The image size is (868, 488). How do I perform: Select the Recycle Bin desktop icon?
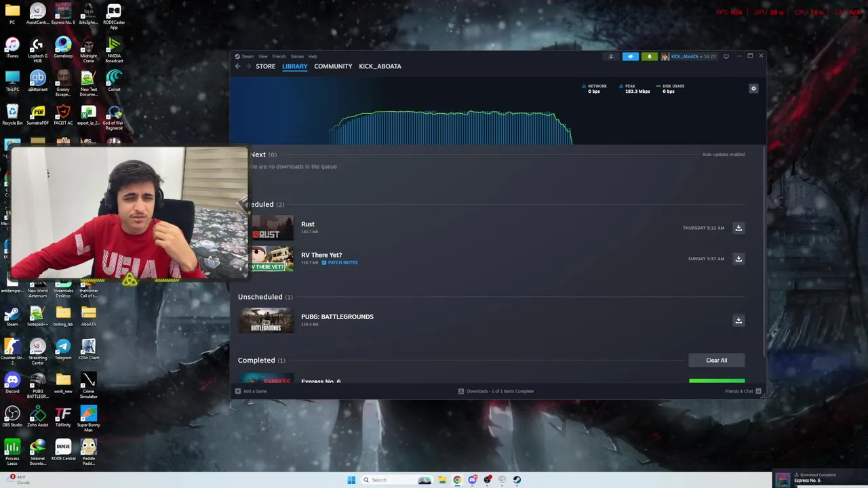click(x=12, y=115)
